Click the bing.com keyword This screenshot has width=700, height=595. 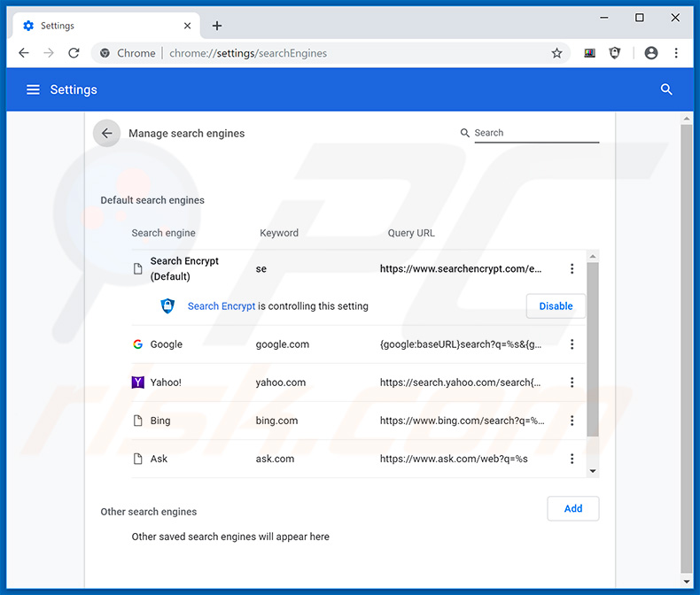point(276,421)
